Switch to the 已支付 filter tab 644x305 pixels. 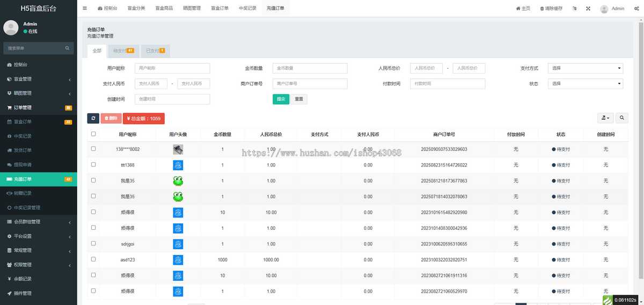[155, 51]
